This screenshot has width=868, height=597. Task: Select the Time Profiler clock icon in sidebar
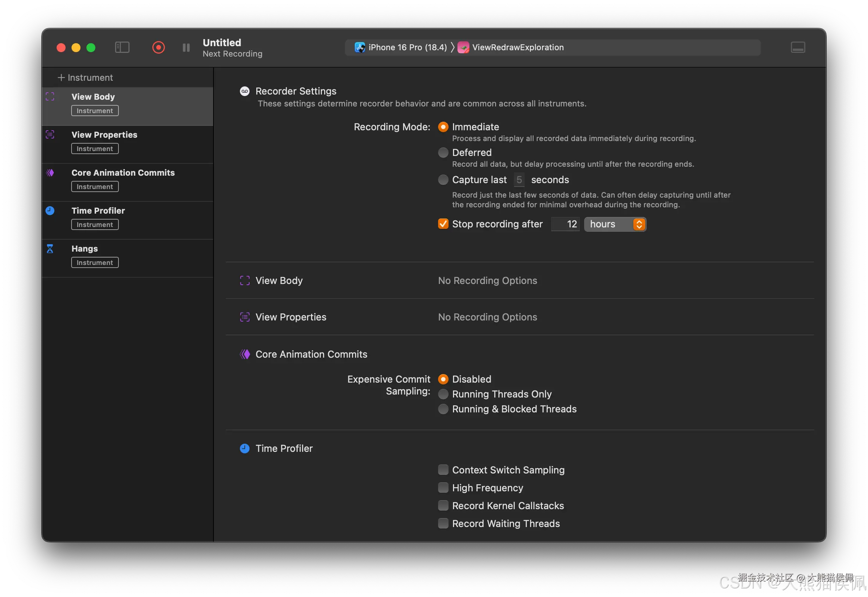[x=50, y=211]
